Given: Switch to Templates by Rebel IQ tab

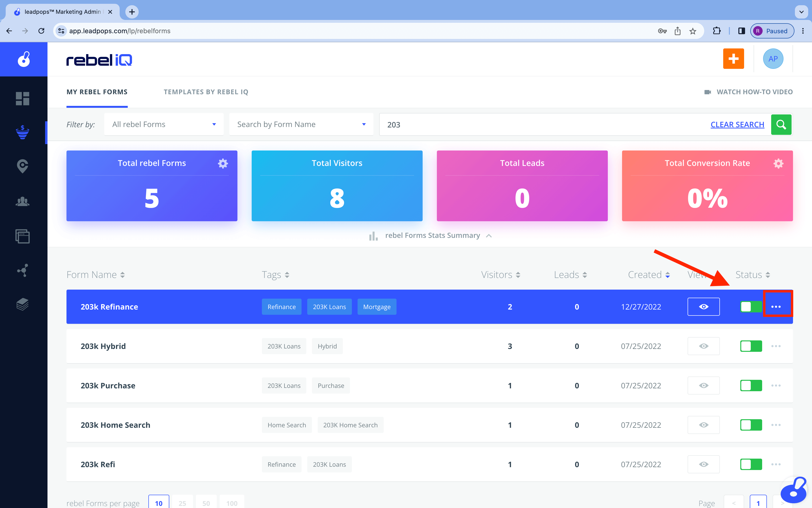Looking at the screenshot, I should [x=206, y=92].
